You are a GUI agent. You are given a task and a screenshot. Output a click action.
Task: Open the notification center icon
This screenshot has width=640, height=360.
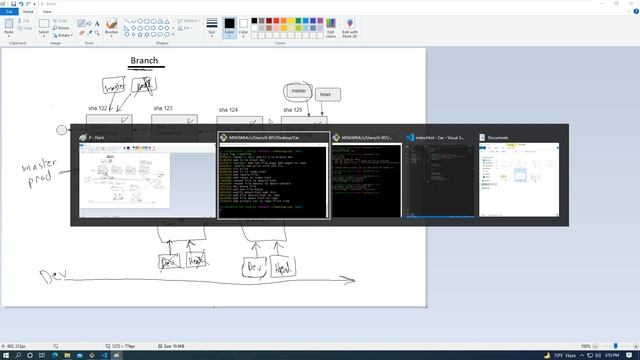[x=629, y=356]
